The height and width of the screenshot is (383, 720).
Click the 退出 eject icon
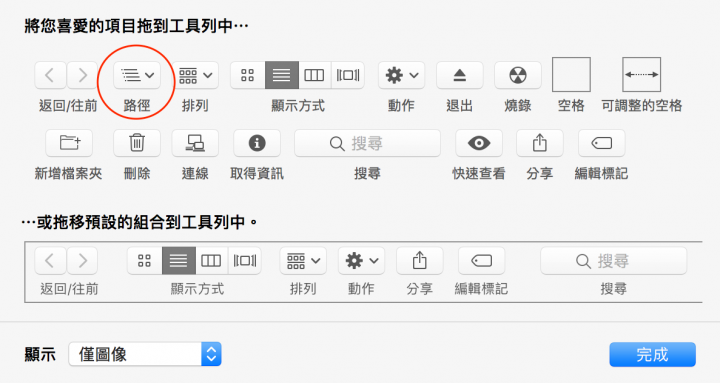pyautogui.click(x=460, y=75)
